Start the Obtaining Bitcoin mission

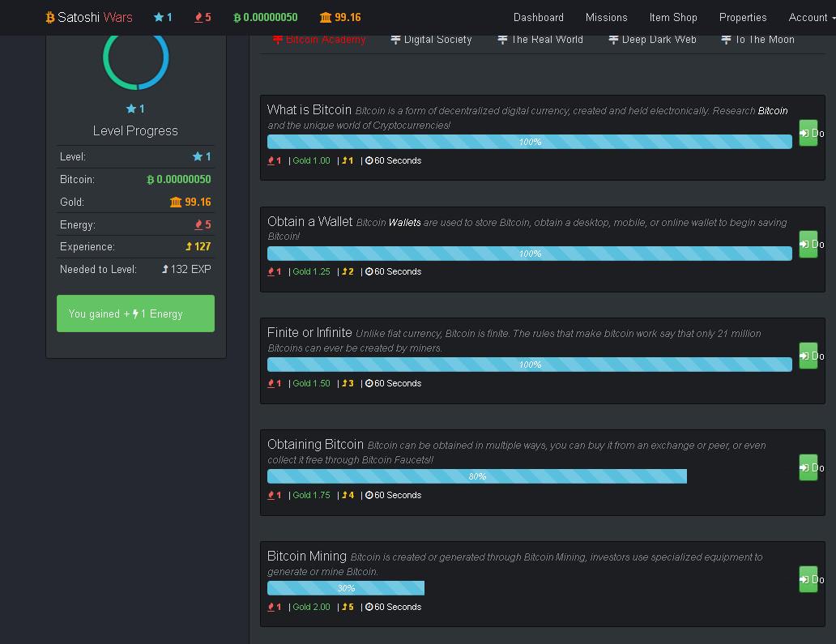coord(808,467)
